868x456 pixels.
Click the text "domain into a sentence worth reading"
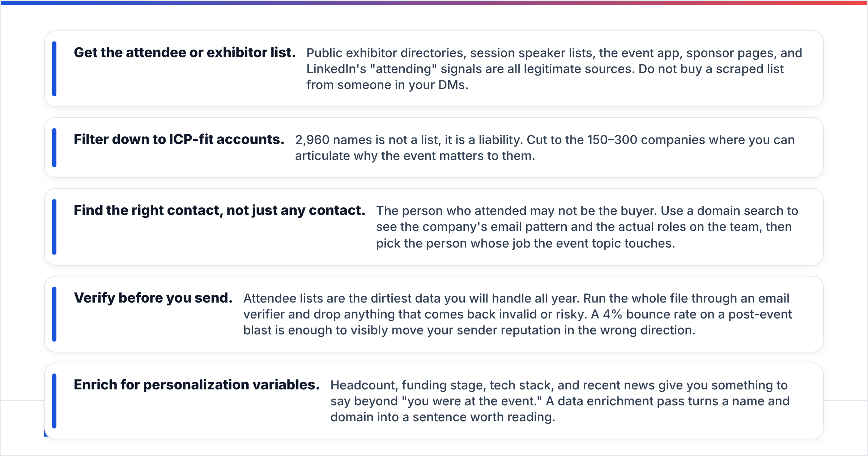443,417
